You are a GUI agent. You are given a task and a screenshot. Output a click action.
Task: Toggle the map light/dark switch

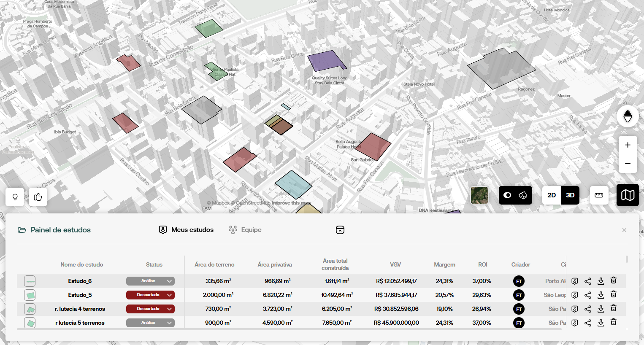[x=508, y=195]
